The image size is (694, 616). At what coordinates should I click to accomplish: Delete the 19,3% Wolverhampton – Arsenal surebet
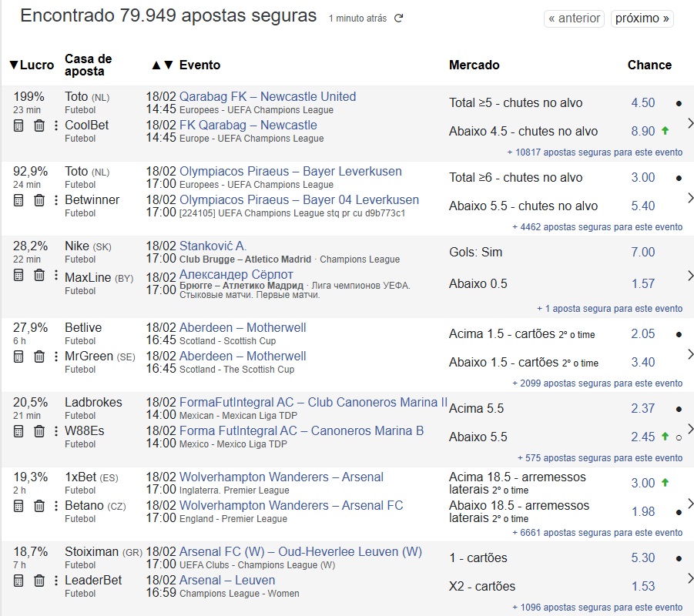click(x=39, y=506)
